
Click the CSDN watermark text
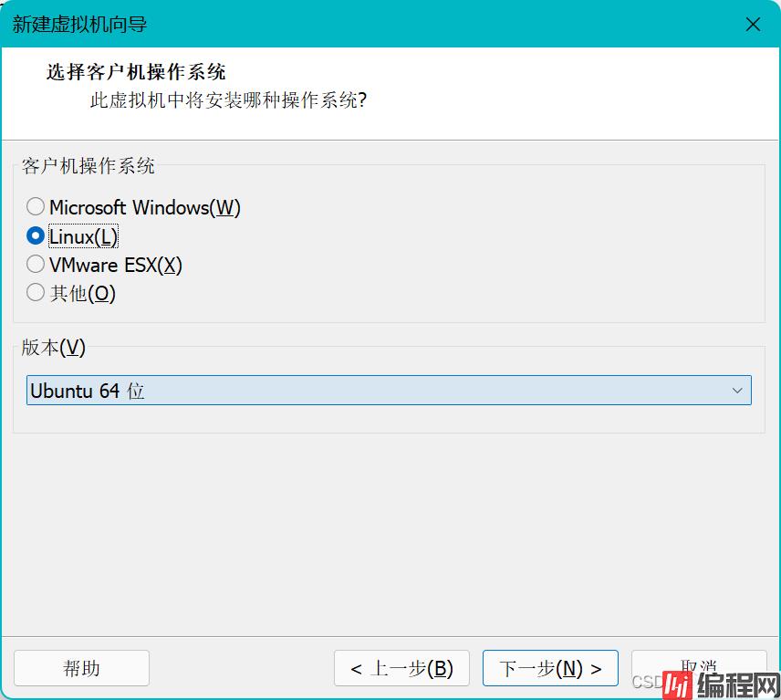pos(646,682)
